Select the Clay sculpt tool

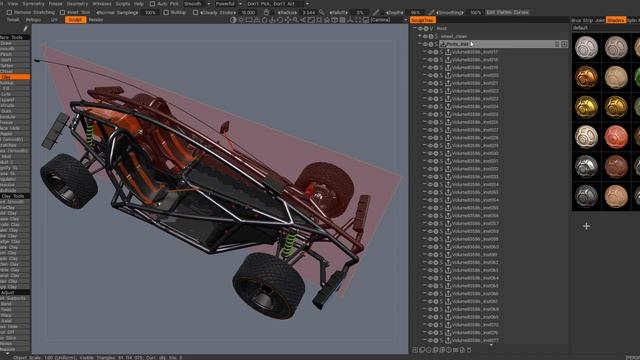[x=15, y=77]
